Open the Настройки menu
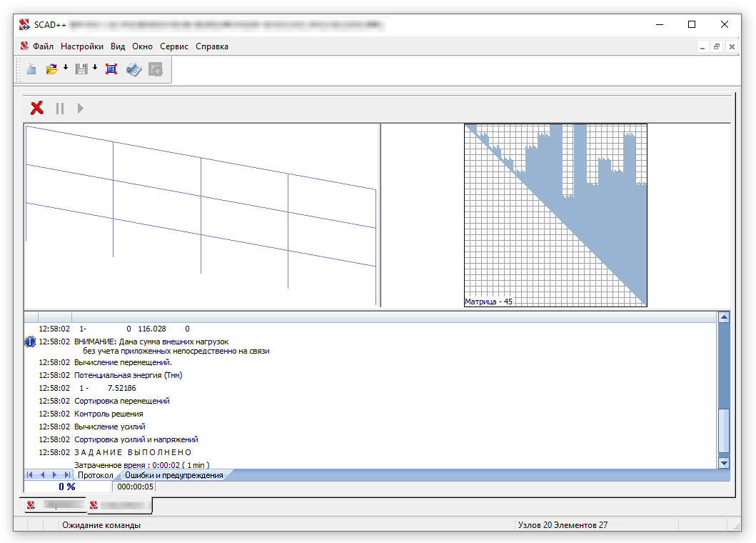Viewport: 756px width, 543px height. click(x=82, y=46)
